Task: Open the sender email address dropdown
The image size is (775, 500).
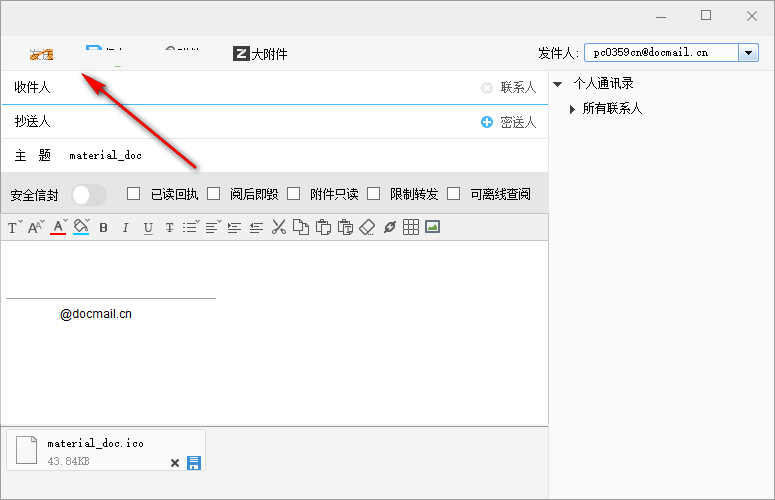Action: tap(748, 53)
